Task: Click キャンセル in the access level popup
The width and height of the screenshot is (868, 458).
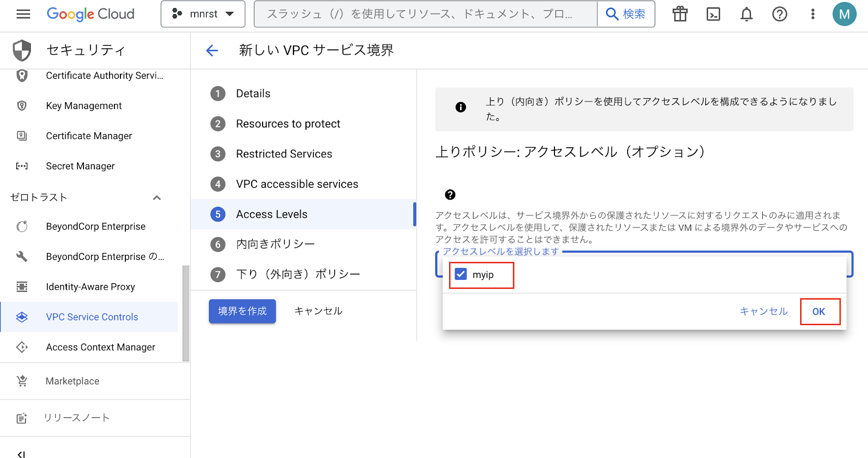Action: click(x=764, y=311)
